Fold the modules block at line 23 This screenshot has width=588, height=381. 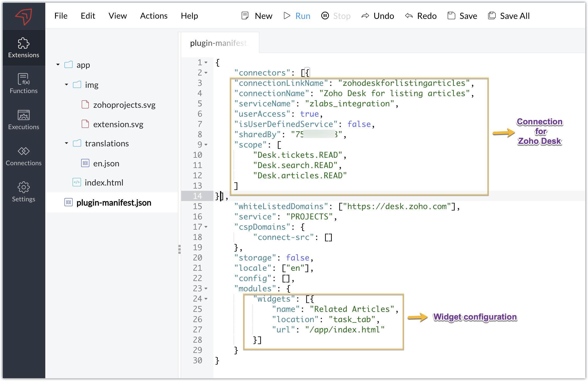click(x=206, y=289)
